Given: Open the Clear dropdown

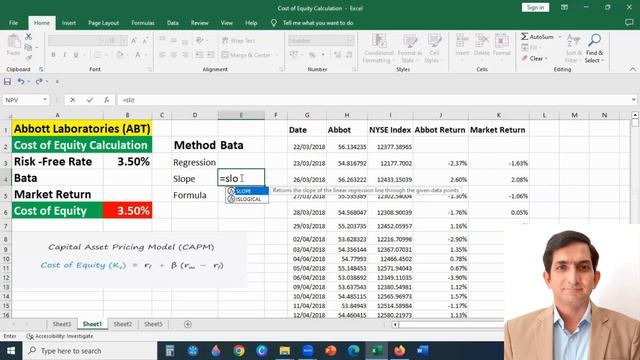Looking at the screenshot, I should (534, 58).
